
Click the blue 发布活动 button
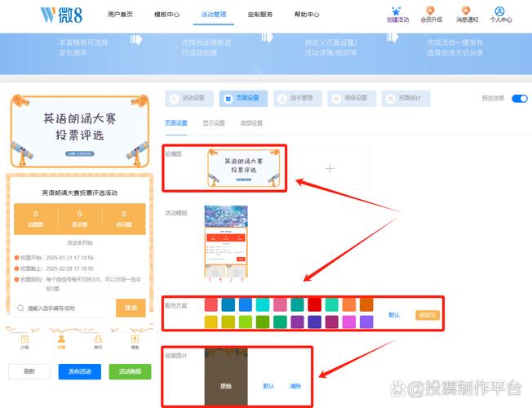[x=80, y=371]
